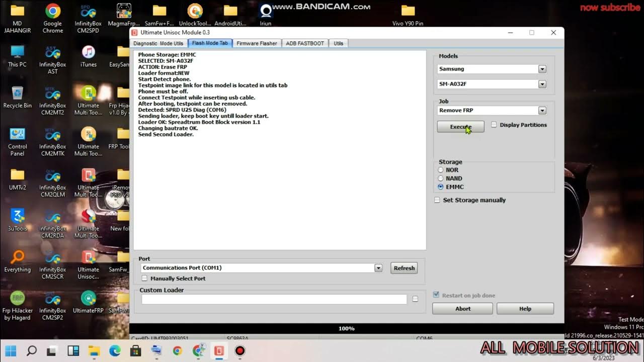Screen dimensions: 644x362
Task: Click "ACTION: Erase FRP" log line
Action: coord(162,67)
